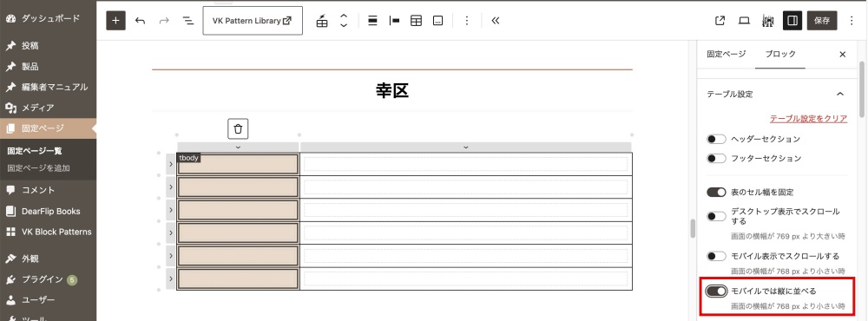Screen dimensions: 868x321
Task: Expand second table row chevron
Action: [170, 187]
